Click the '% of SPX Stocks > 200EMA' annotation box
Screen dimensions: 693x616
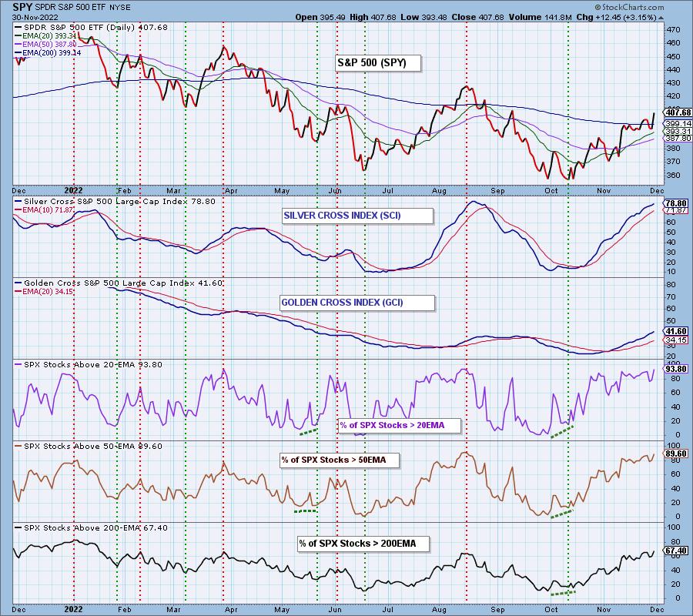363,544
